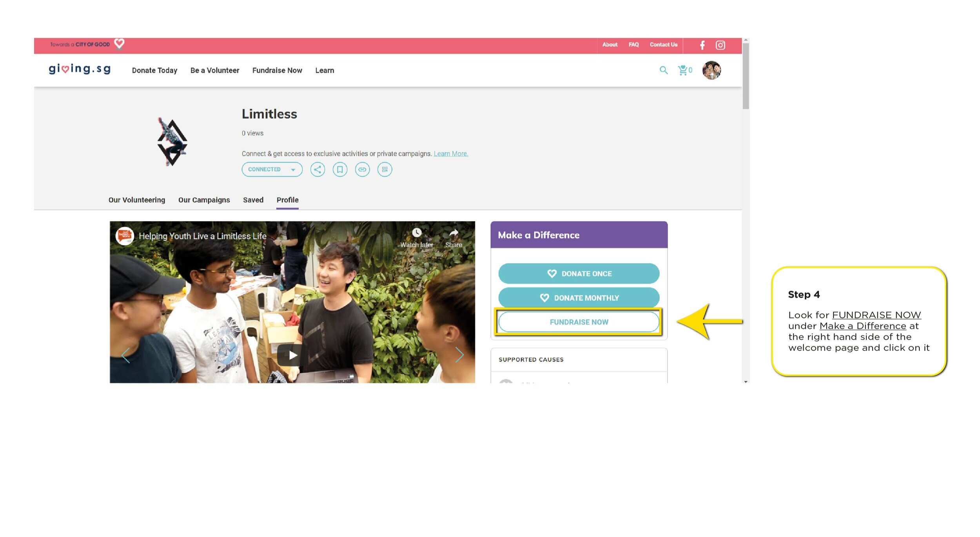
Task: Click the DONATE MONTHLY button
Action: coord(579,298)
